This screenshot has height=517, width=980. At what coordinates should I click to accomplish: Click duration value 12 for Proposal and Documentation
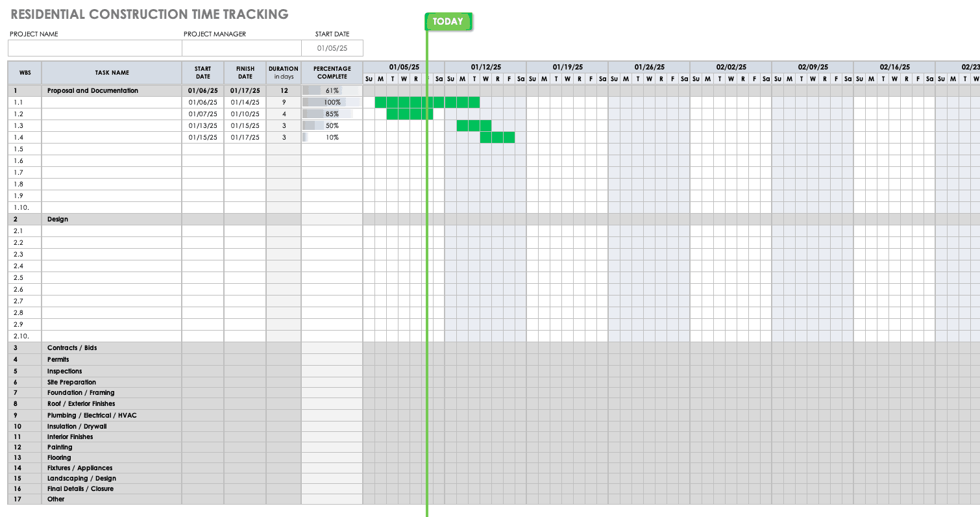coord(284,91)
